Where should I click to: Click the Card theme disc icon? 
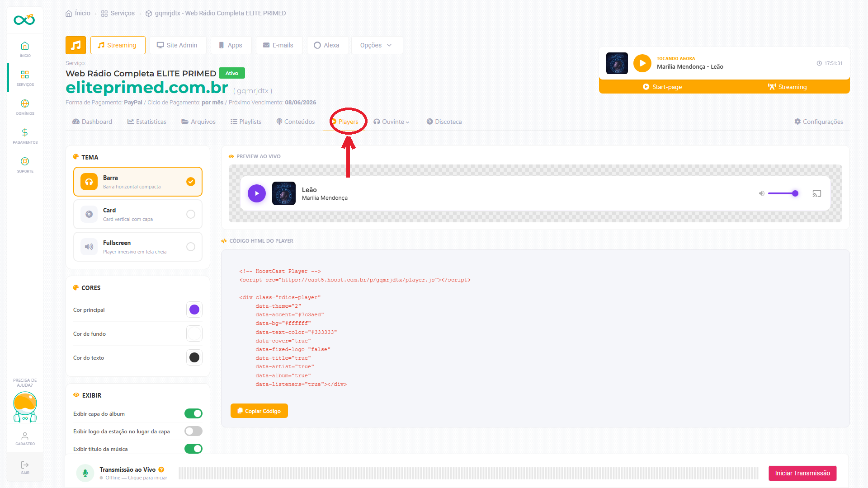pos(89,214)
